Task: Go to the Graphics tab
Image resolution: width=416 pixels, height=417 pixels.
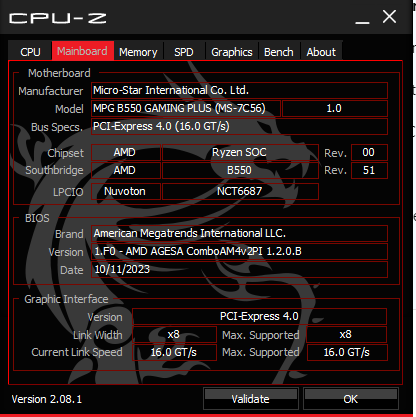Action: (232, 52)
